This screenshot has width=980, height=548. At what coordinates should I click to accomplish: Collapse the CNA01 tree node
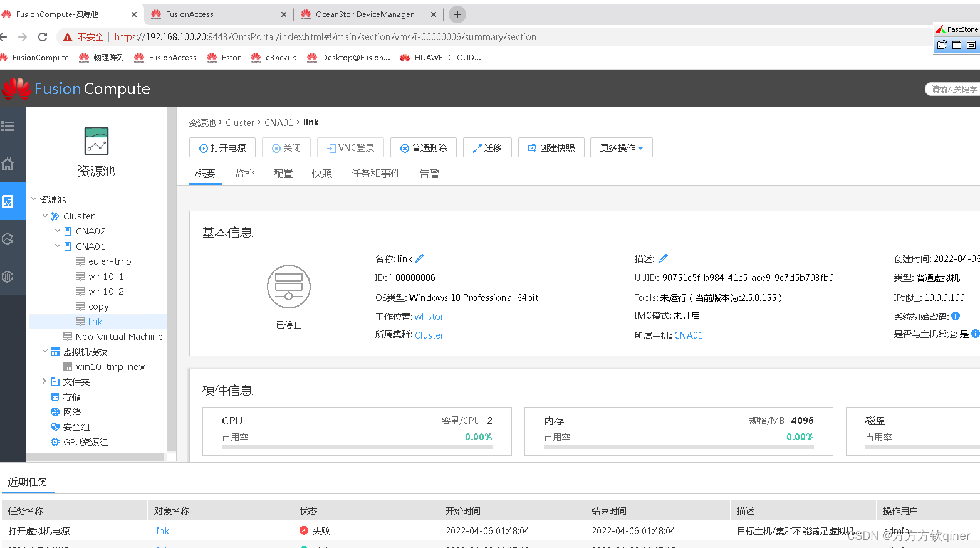pyautogui.click(x=58, y=246)
